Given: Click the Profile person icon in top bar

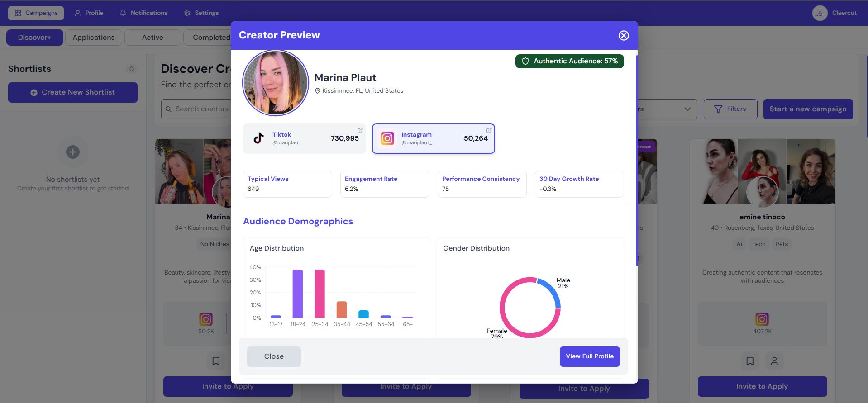Looking at the screenshot, I should click(78, 13).
